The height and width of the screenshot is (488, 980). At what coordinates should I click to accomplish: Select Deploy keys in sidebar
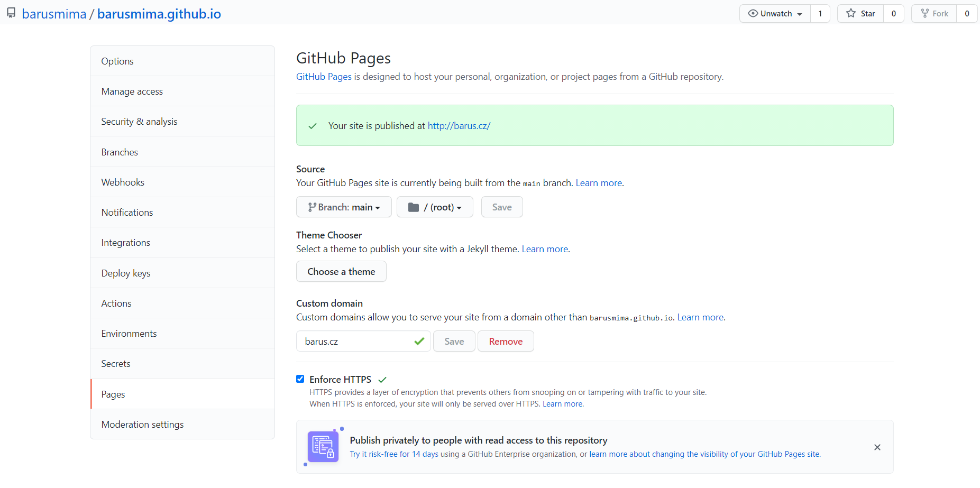pos(126,273)
